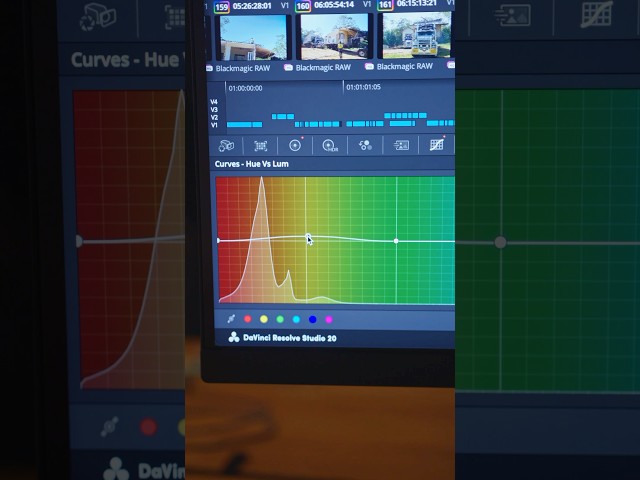Screen dimensions: 640x480
Task: Select the curve control point in the green region
Action: coord(396,241)
